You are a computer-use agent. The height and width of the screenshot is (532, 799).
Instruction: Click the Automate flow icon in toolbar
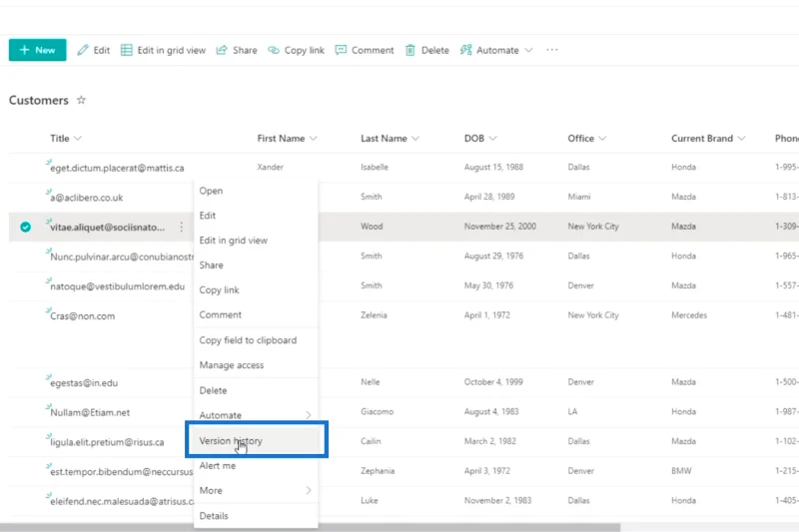tap(465, 50)
